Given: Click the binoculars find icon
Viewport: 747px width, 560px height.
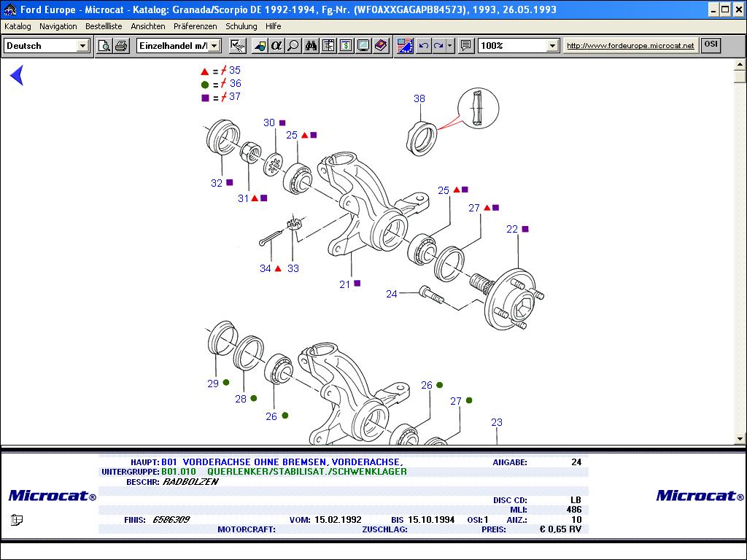Looking at the screenshot, I should point(311,46).
